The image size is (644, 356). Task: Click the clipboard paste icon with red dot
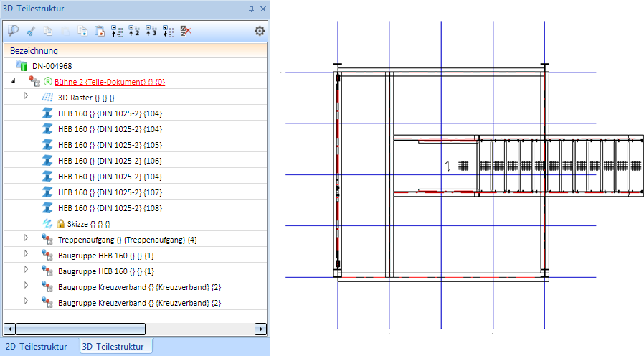click(100, 31)
